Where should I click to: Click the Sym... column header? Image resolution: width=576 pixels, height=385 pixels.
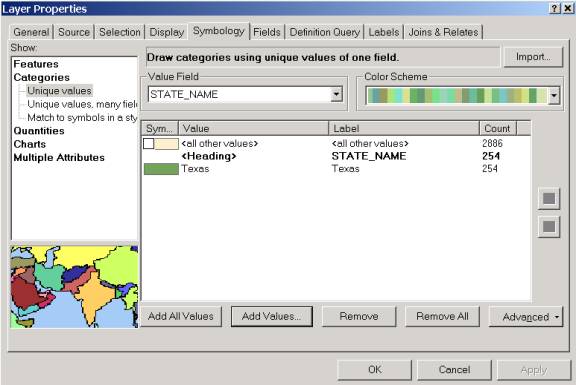(x=160, y=129)
